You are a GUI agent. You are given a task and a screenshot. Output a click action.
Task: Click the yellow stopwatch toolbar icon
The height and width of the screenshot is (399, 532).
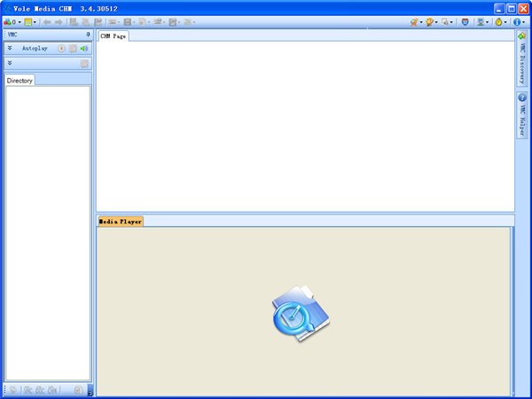tap(498, 22)
